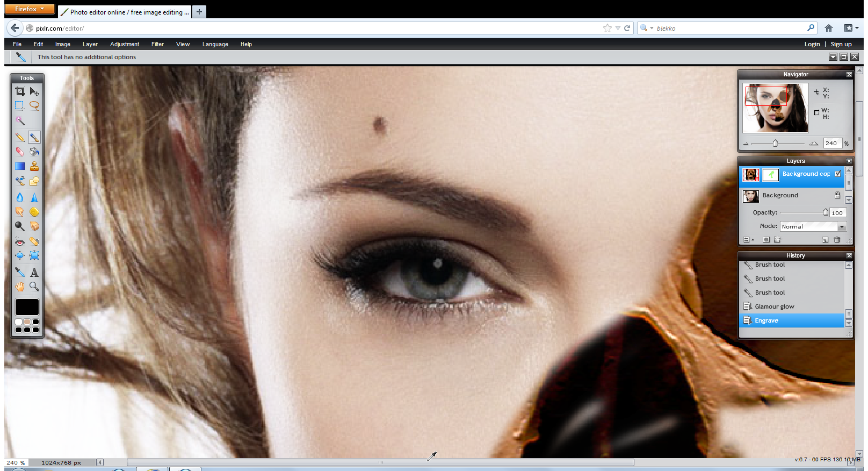Open the Firefox home page
The image size is (868, 471).
coord(829,28)
